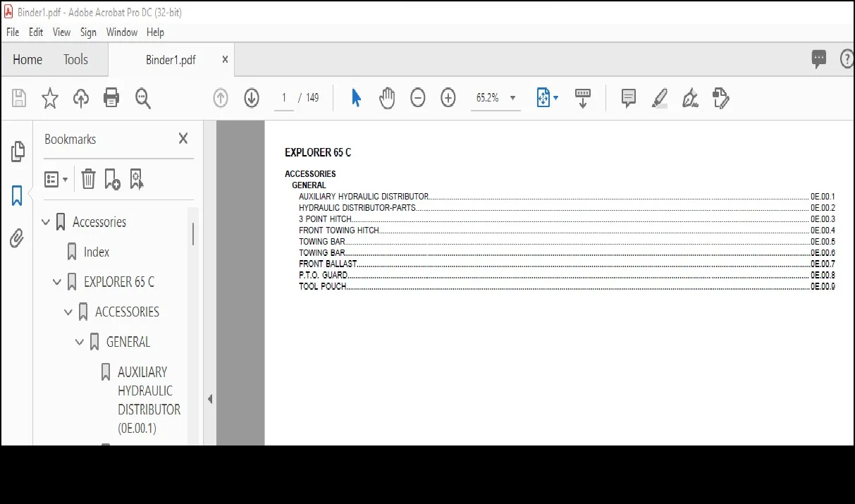Choose the Selection arrow tool
The width and height of the screenshot is (855, 504).
pos(356,98)
